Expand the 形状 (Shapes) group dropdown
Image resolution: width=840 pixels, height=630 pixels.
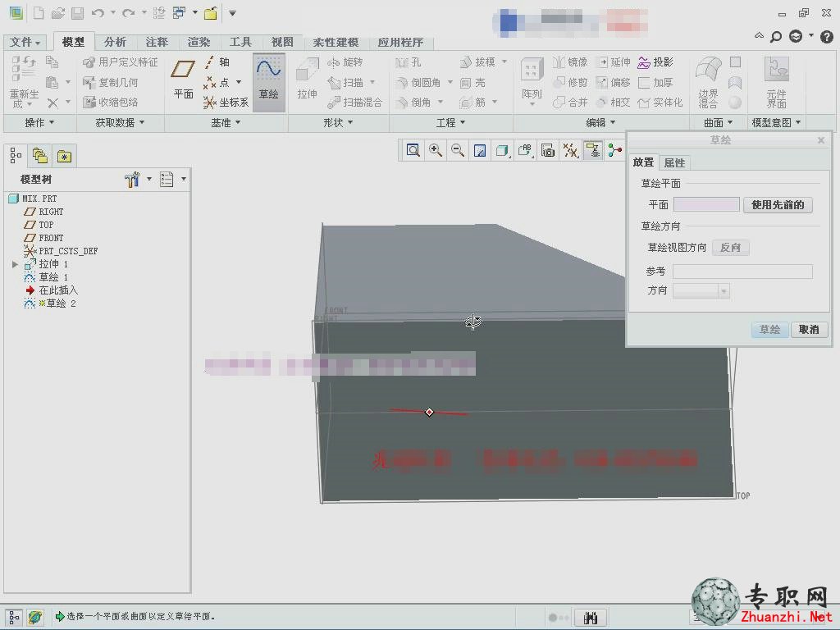[338, 123]
